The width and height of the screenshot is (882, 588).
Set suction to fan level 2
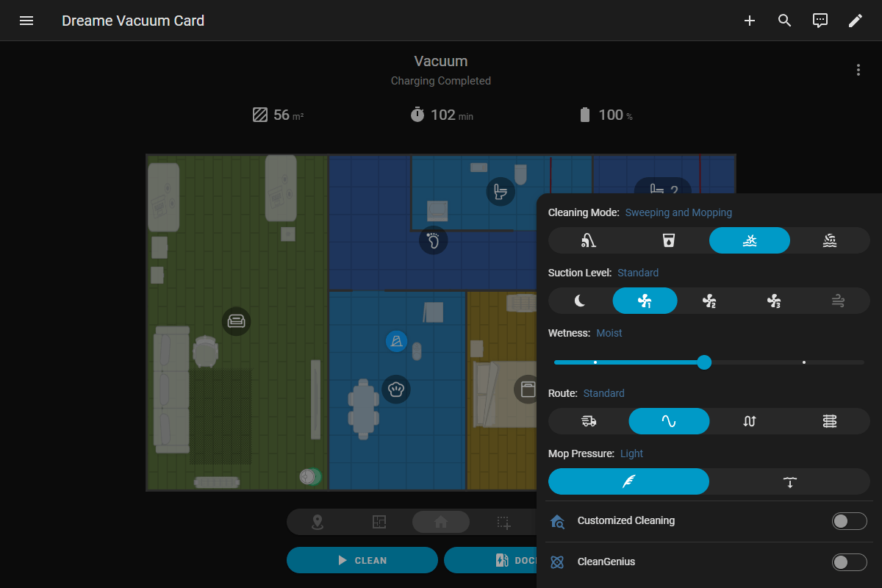(709, 301)
